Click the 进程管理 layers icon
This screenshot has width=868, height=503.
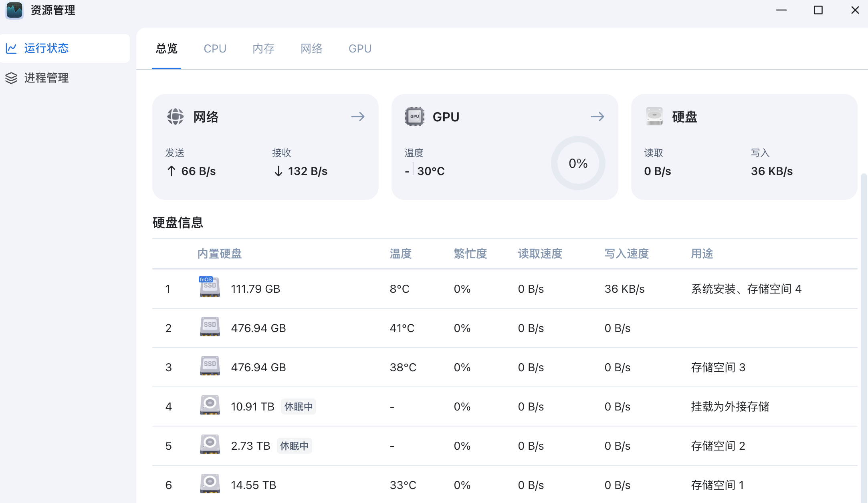pyautogui.click(x=11, y=78)
